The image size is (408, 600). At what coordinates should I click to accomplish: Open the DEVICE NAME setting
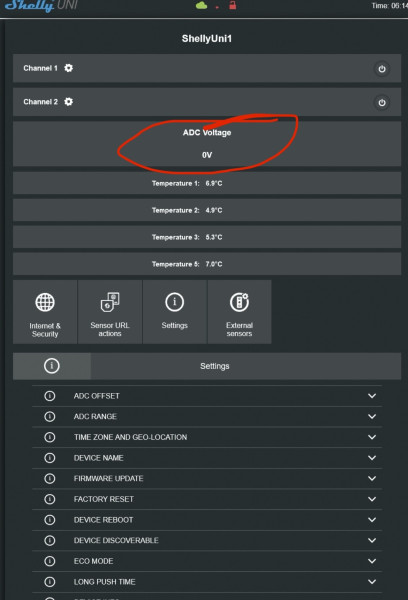207,458
